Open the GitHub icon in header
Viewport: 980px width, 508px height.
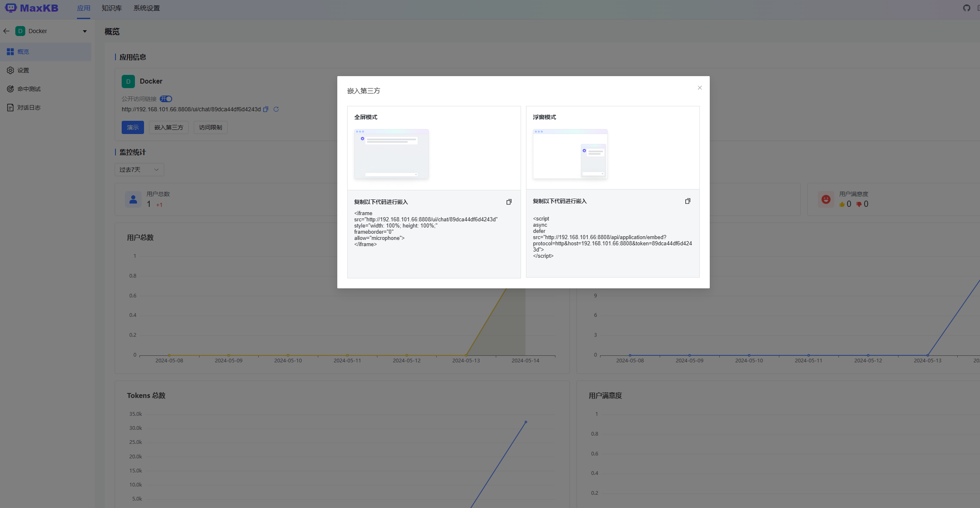966,8
